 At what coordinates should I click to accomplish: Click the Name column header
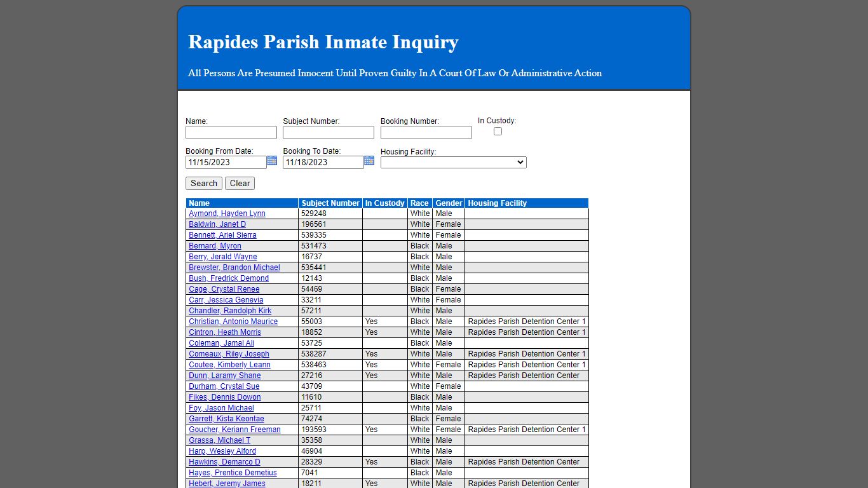(x=242, y=203)
